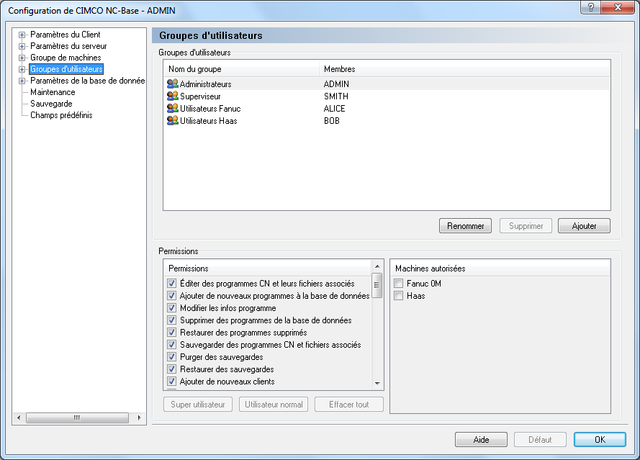Select the Utilisateurs Haas group name
This screenshot has width=640, height=460.
pos(208,121)
